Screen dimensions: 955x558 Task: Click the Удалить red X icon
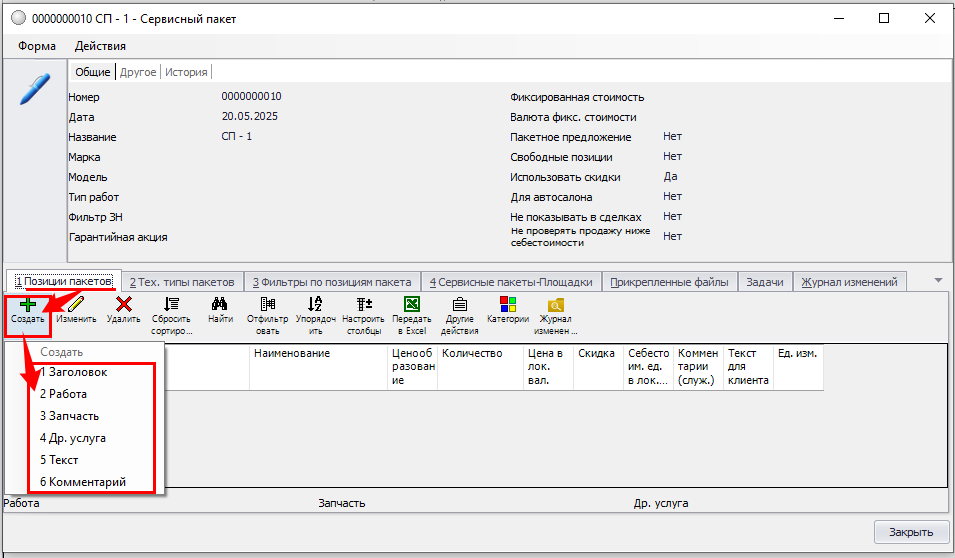(x=123, y=305)
